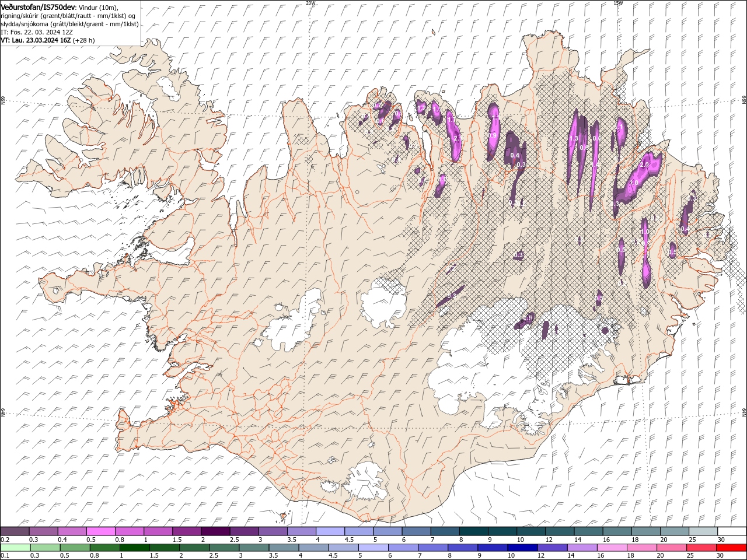
Task: Click the '(+28 h)' forecast offset text
Action: [84, 40]
